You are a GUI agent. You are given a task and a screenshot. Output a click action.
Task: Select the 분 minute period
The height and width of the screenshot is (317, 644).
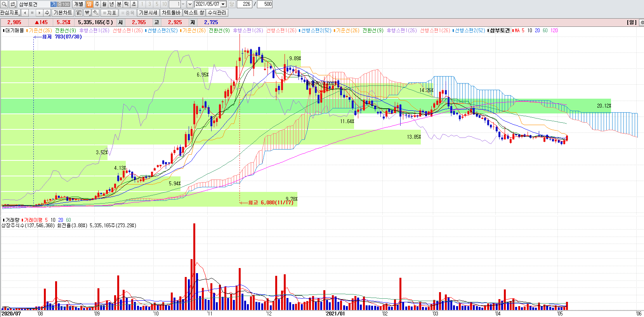[119, 4]
